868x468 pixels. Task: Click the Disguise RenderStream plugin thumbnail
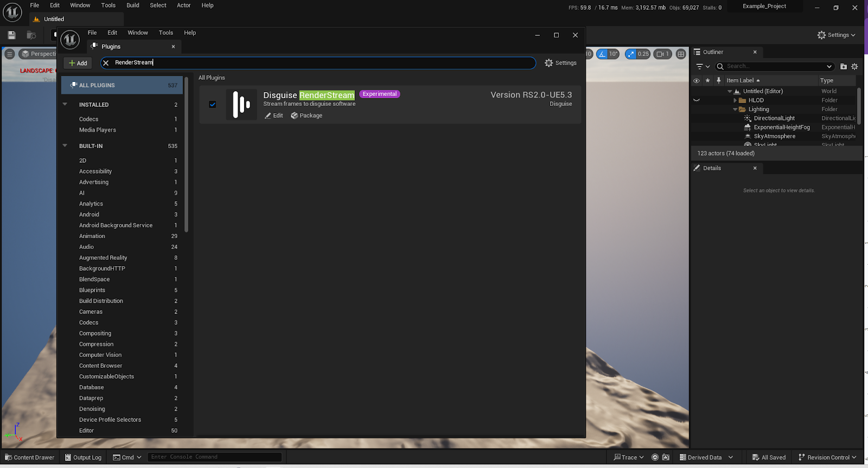coord(241,104)
